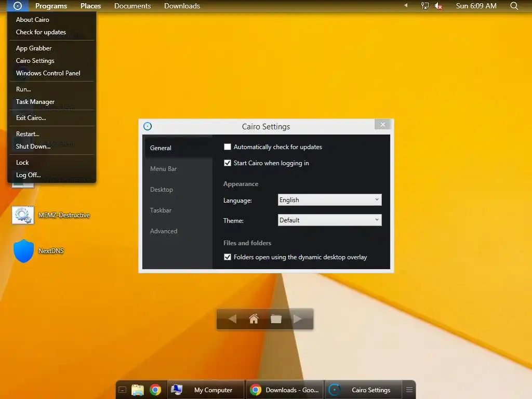Switch to Menu Bar settings tab

tap(179, 169)
